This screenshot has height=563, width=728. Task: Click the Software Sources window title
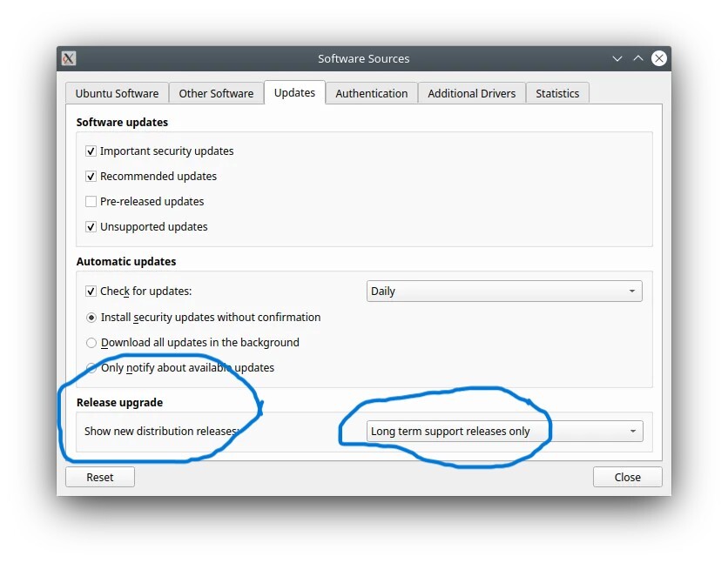(363, 59)
